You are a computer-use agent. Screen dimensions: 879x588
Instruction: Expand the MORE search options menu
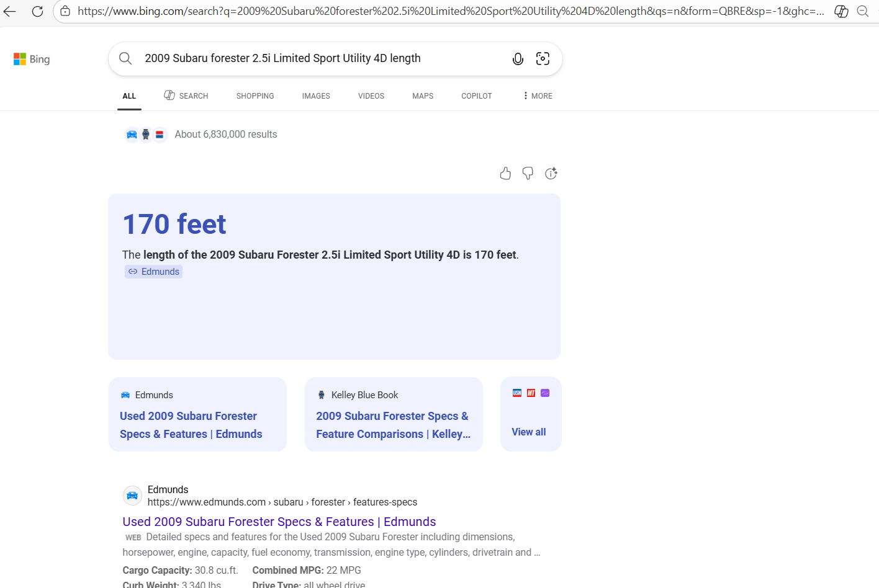(538, 96)
